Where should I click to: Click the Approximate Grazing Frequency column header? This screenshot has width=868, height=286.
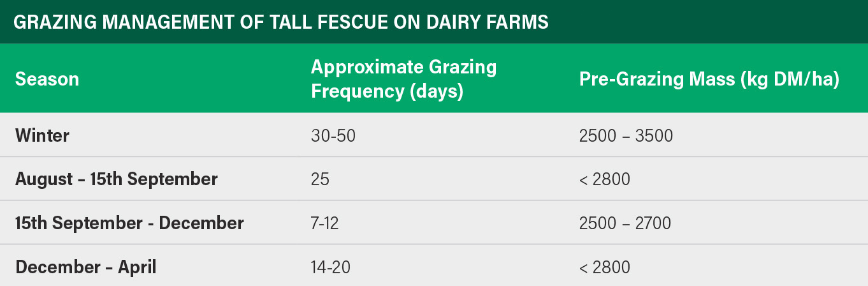pyautogui.click(x=403, y=79)
